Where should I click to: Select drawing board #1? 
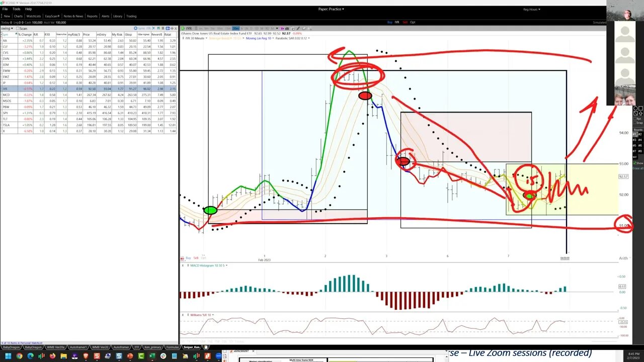[x=634, y=134]
